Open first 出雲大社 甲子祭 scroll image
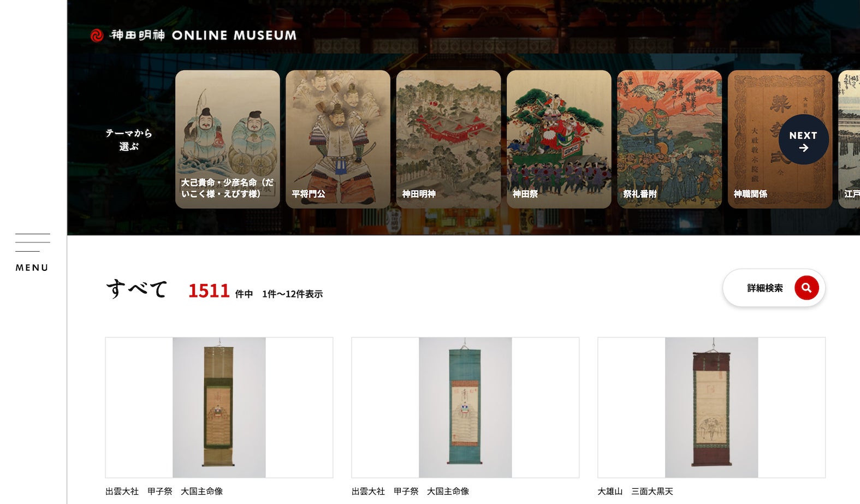 point(219,407)
